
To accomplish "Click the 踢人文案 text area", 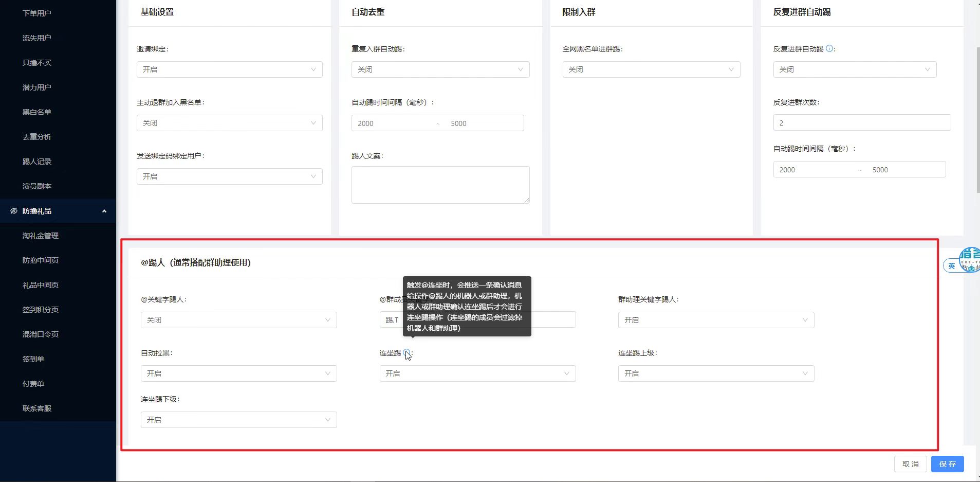I will coord(440,185).
